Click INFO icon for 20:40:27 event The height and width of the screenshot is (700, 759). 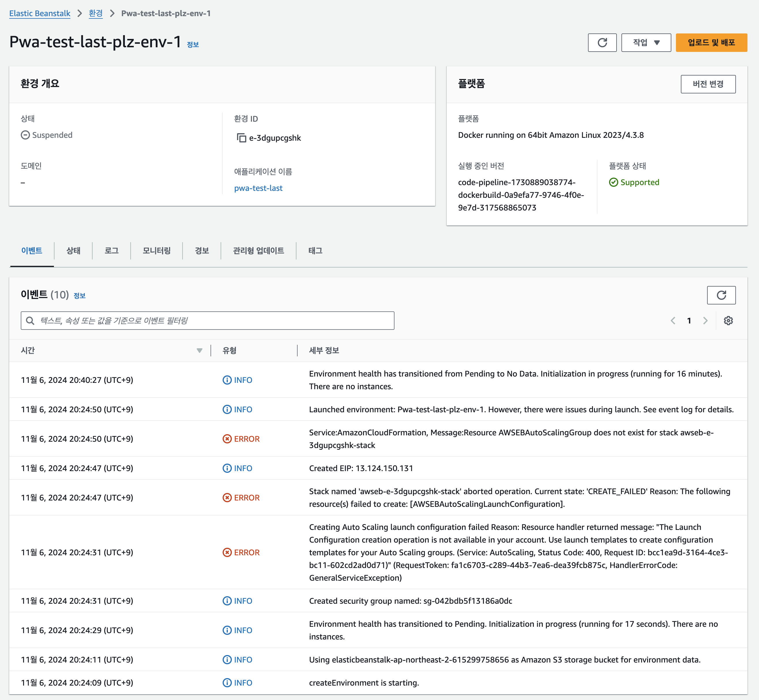click(227, 380)
